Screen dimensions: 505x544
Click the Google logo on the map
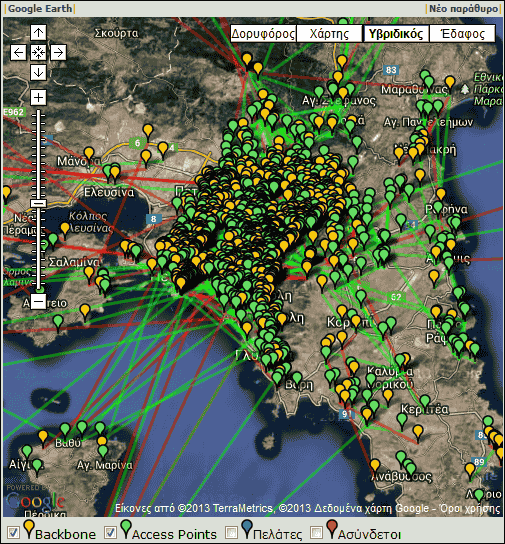click(35, 501)
